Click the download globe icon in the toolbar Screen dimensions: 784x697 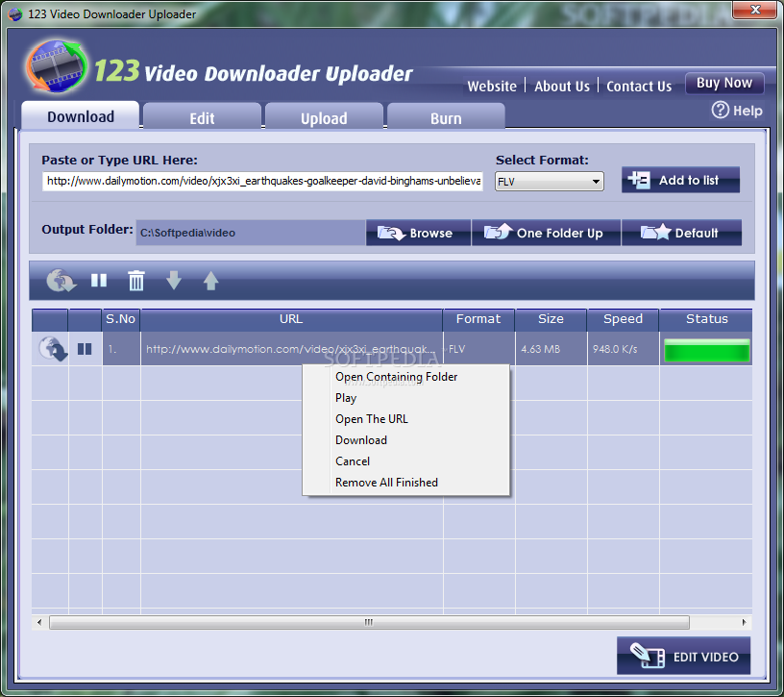click(61, 281)
